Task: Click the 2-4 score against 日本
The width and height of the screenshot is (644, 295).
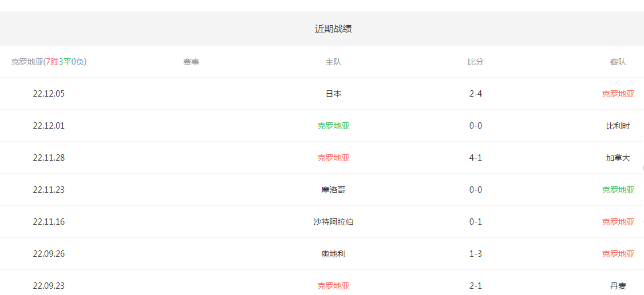Action: tap(475, 94)
